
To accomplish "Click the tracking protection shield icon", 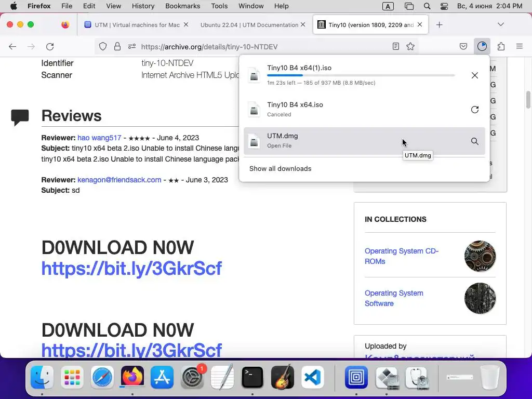I will pos(103,46).
